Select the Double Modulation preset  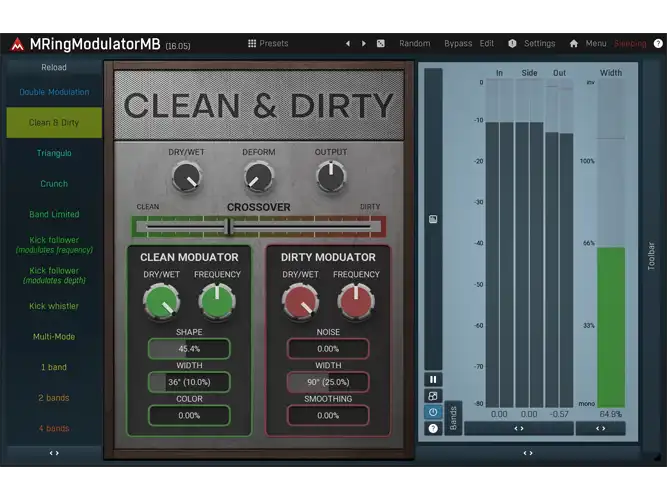point(54,92)
